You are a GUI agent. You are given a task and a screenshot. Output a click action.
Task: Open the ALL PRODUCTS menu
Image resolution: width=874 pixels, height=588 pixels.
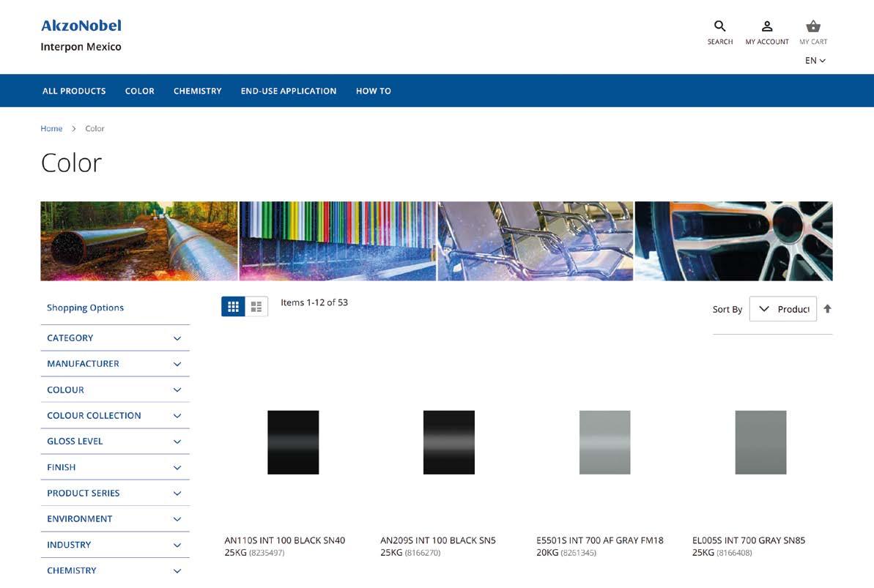tap(74, 91)
